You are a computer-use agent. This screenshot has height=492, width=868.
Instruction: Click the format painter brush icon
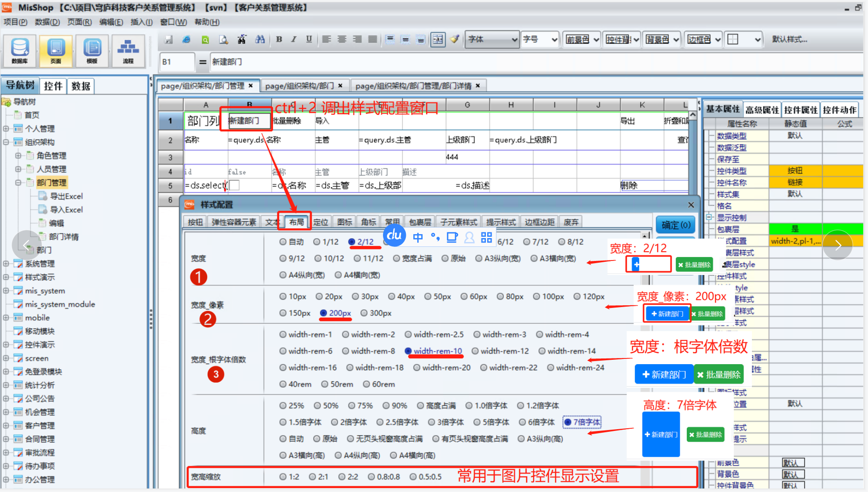[x=455, y=40]
